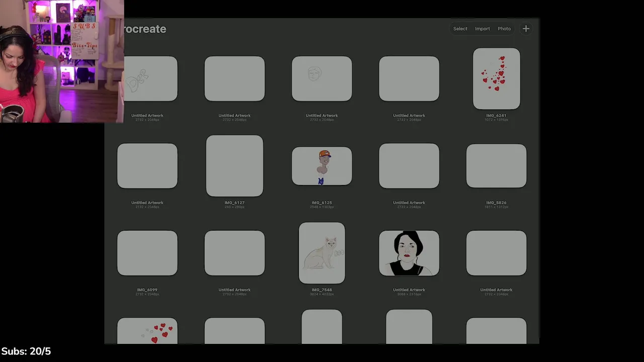Click the title under the woman portrait
644x362 pixels.
[409, 290]
